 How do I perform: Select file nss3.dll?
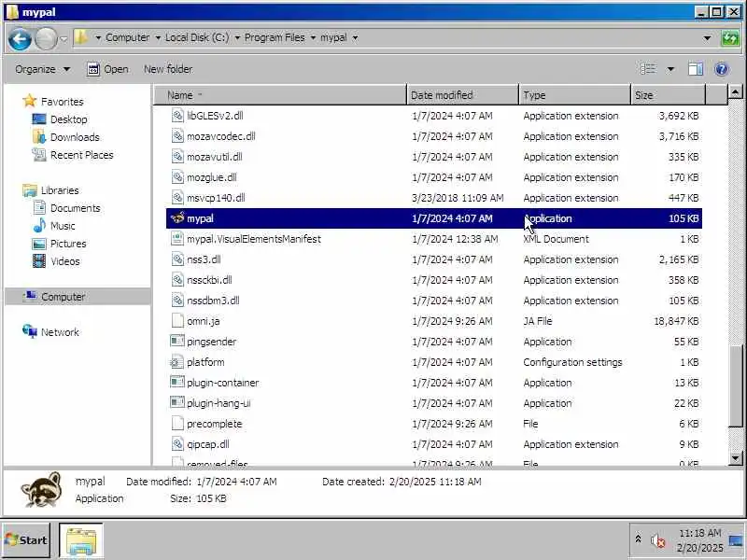(204, 259)
